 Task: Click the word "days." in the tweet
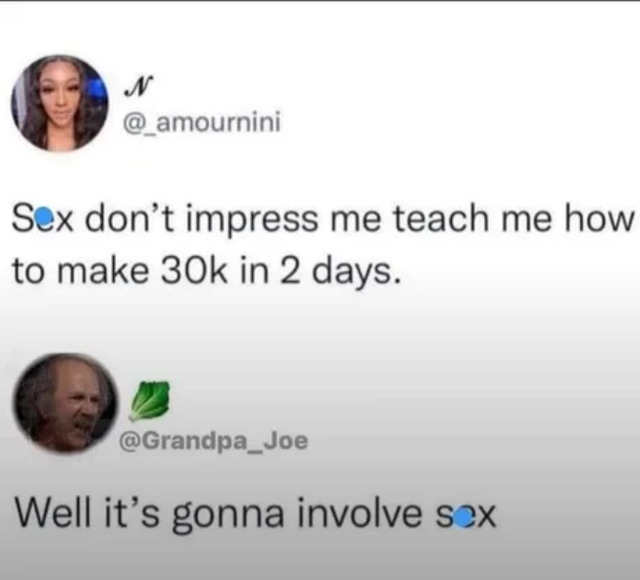(x=354, y=274)
